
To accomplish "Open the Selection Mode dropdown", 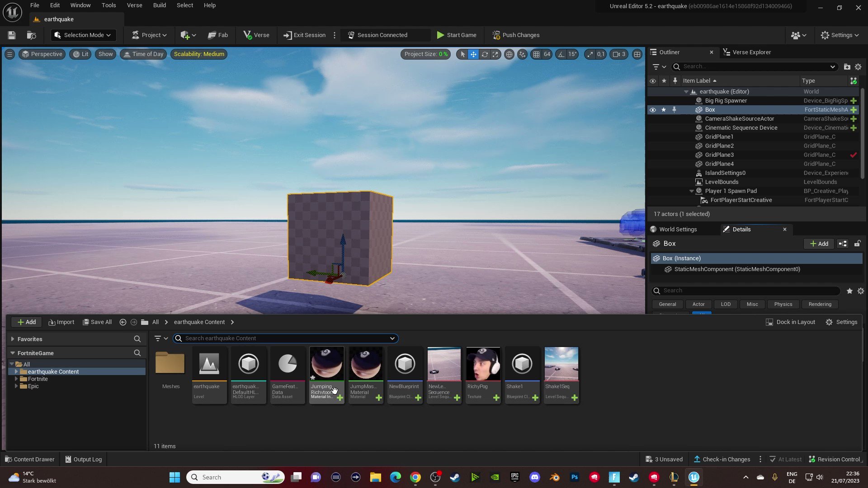I will (83, 35).
